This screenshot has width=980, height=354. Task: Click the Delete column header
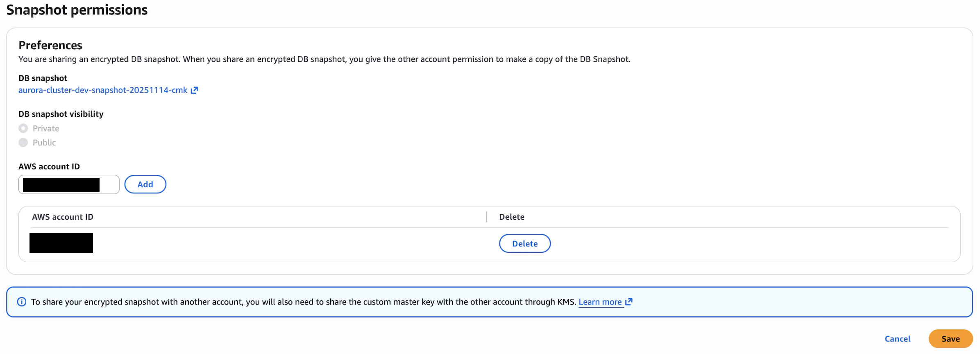(512, 217)
